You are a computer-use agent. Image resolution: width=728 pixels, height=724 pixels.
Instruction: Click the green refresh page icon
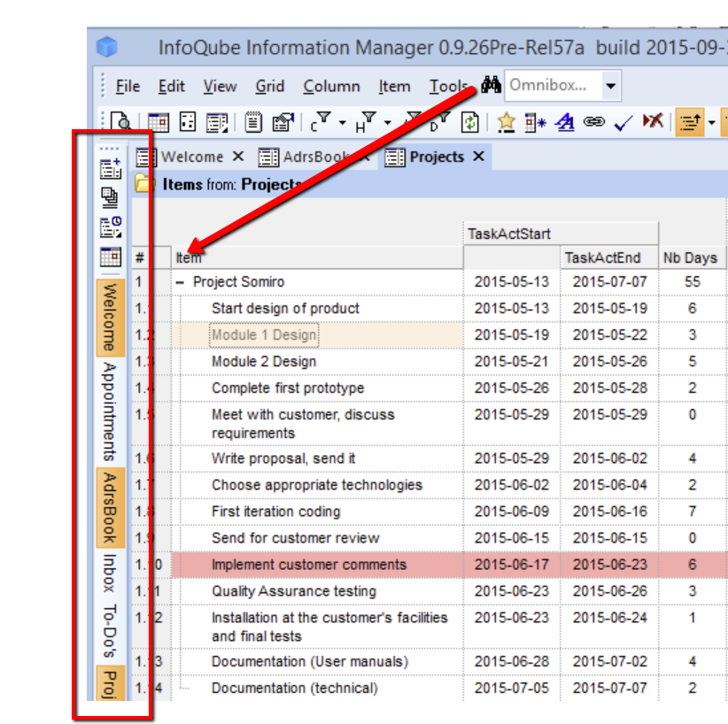[470, 122]
